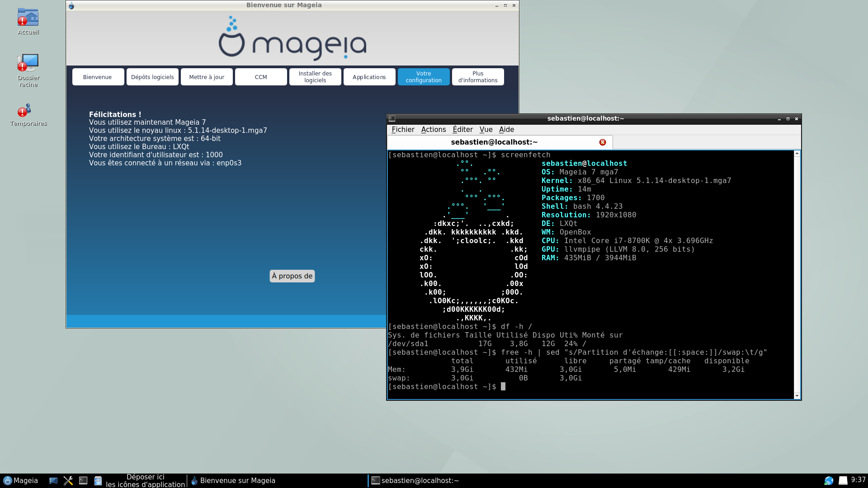Open the Mettre à jour tab
This screenshot has height=488, width=868.
click(x=207, y=77)
